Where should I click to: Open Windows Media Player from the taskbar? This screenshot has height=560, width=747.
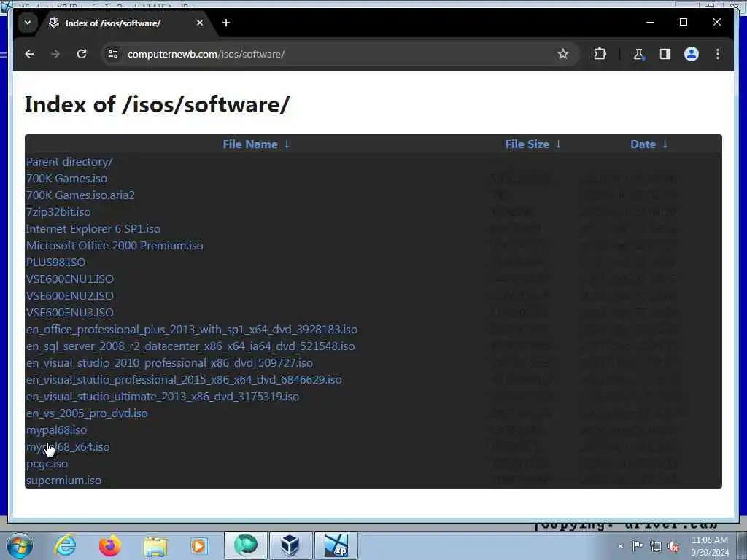point(199,545)
